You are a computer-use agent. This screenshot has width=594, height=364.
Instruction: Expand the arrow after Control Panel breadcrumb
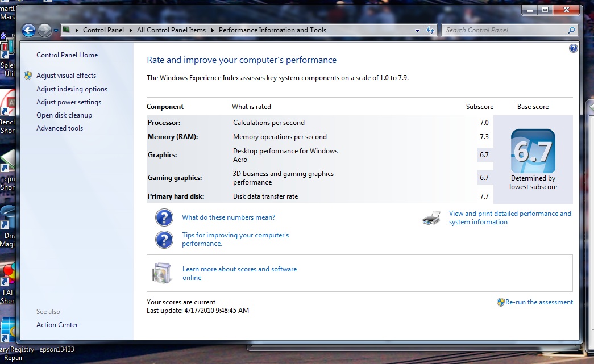coord(130,30)
